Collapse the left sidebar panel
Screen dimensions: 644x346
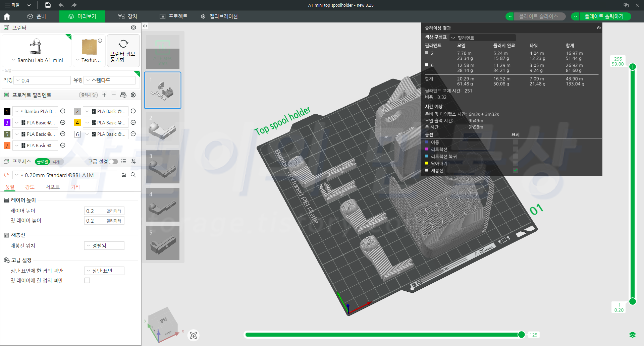(x=145, y=26)
